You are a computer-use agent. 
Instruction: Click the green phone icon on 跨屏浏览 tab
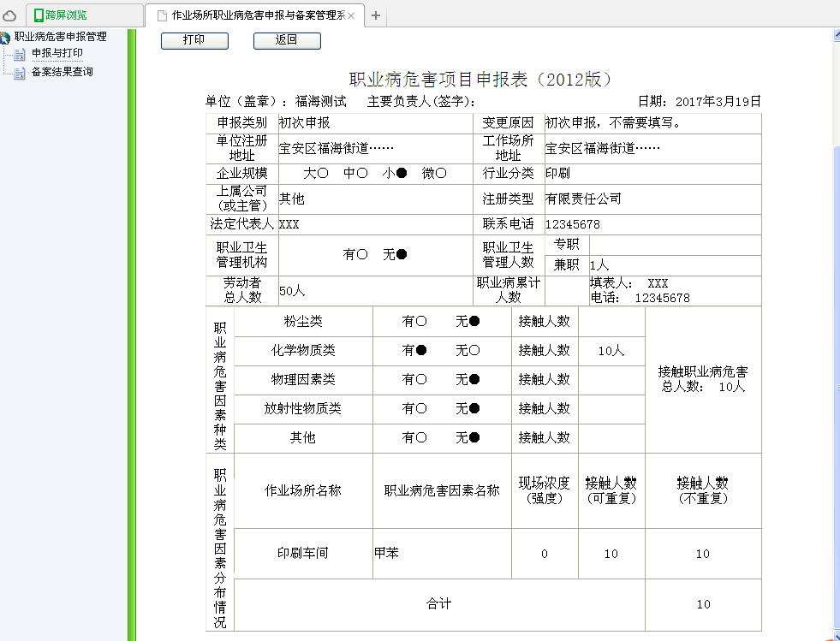(x=39, y=15)
